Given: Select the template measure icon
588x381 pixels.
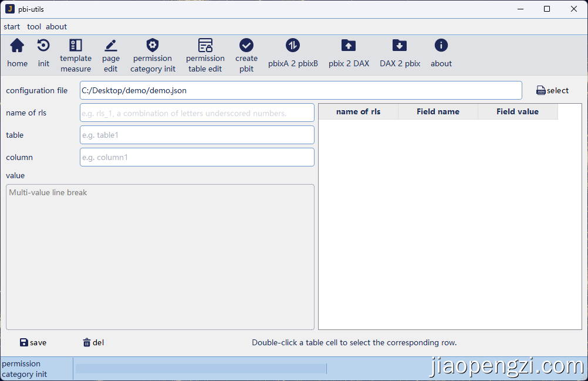Looking at the screenshot, I should click(76, 46).
